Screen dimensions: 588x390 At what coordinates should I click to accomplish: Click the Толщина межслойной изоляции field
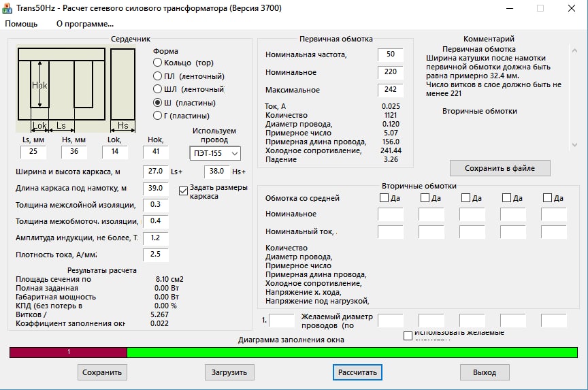pos(156,205)
